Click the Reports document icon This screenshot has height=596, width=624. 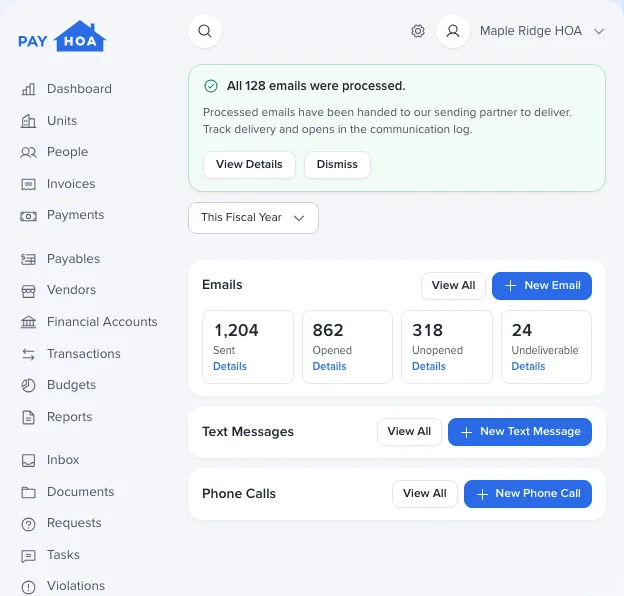tap(28, 417)
